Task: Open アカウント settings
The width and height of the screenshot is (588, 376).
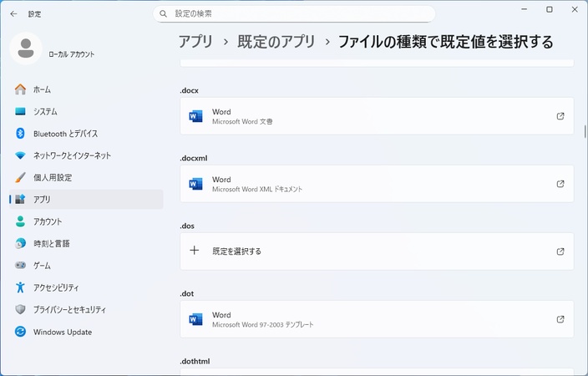Action: (86, 221)
